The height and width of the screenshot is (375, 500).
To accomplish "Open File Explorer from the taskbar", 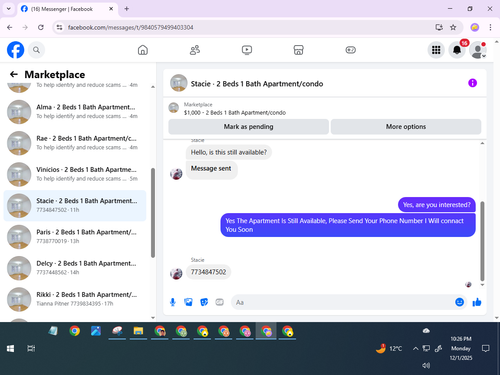I will click(x=138, y=331).
